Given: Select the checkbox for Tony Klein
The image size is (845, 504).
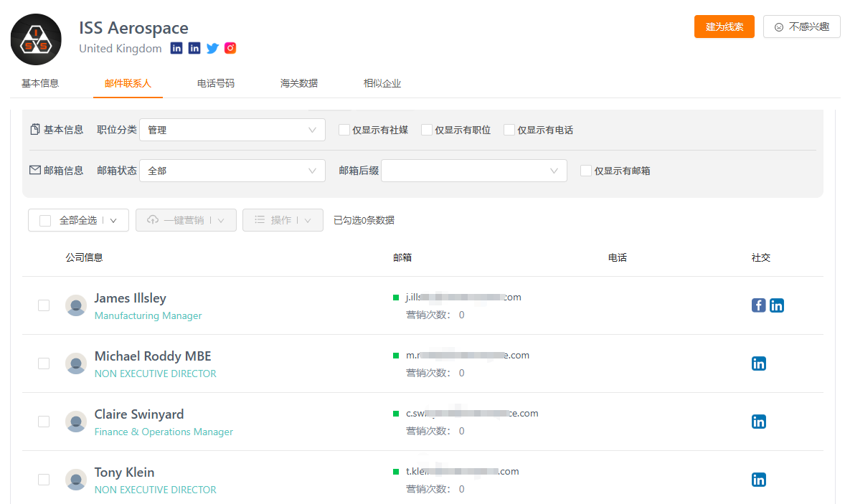Looking at the screenshot, I should (44, 480).
